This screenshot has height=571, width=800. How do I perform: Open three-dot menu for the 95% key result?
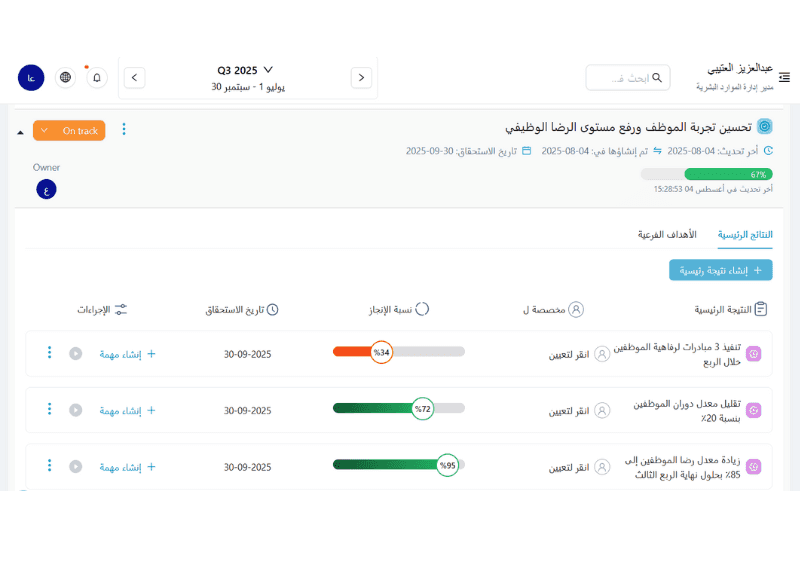click(x=49, y=466)
